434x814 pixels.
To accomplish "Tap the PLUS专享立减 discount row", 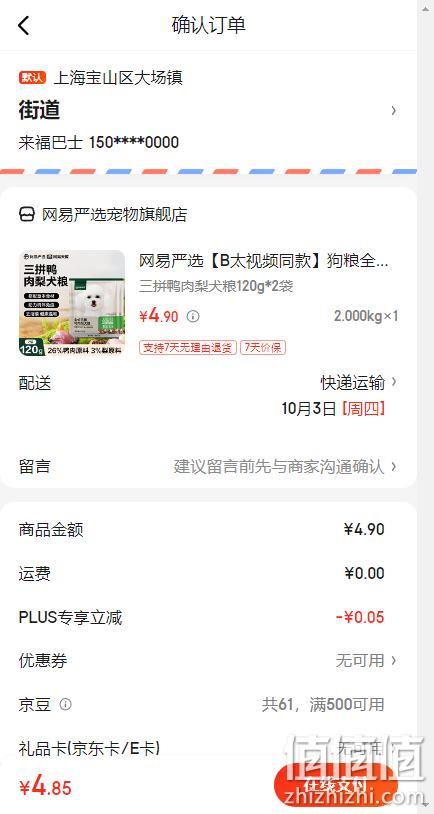I will 208,617.
